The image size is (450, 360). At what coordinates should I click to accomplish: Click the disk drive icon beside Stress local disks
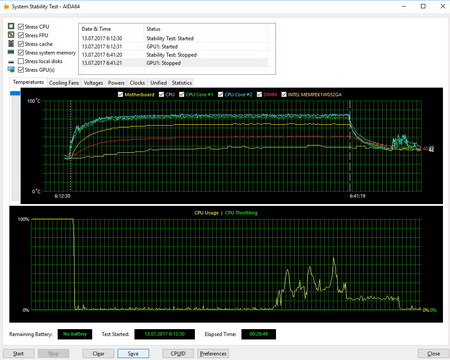[x=11, y=62]
